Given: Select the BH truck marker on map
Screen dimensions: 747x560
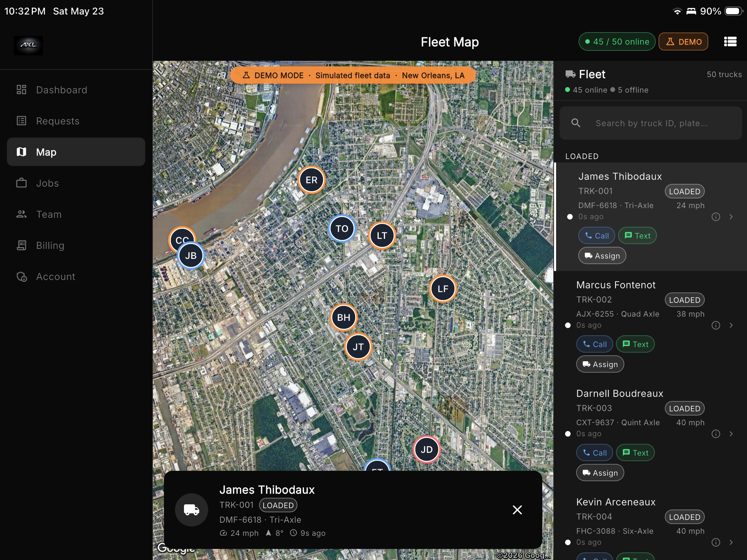Looking at the screenshot, I should tap(343, 318).
